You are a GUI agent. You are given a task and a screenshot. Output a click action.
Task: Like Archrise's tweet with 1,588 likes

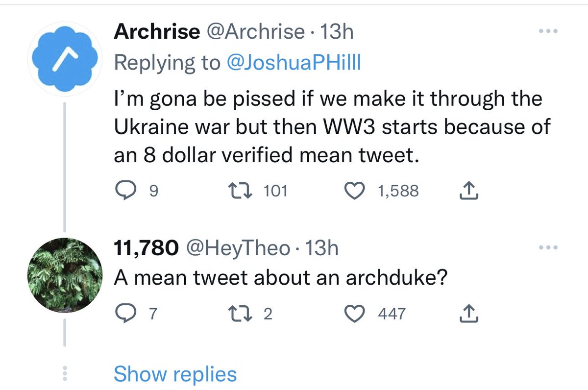[357, 190]
